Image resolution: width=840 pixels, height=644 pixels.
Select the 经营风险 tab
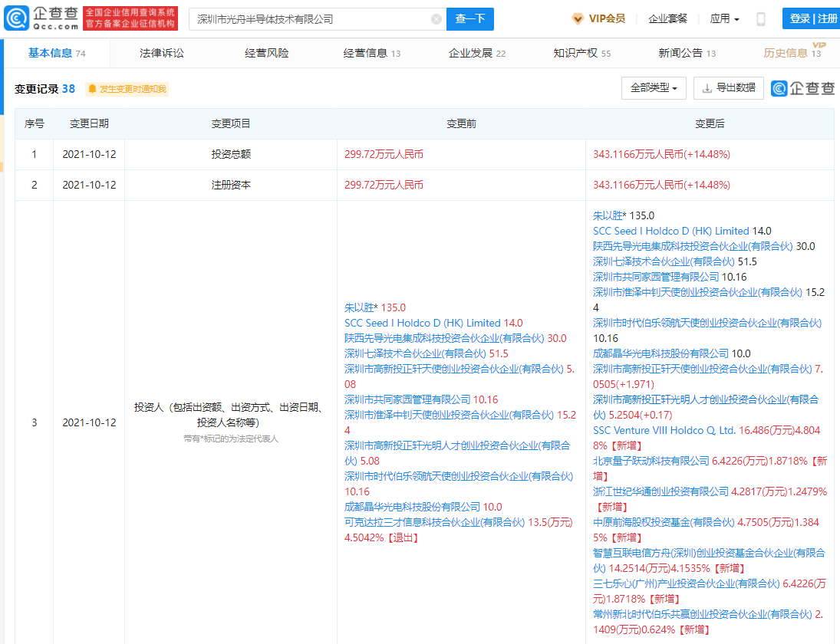point(267,53)
